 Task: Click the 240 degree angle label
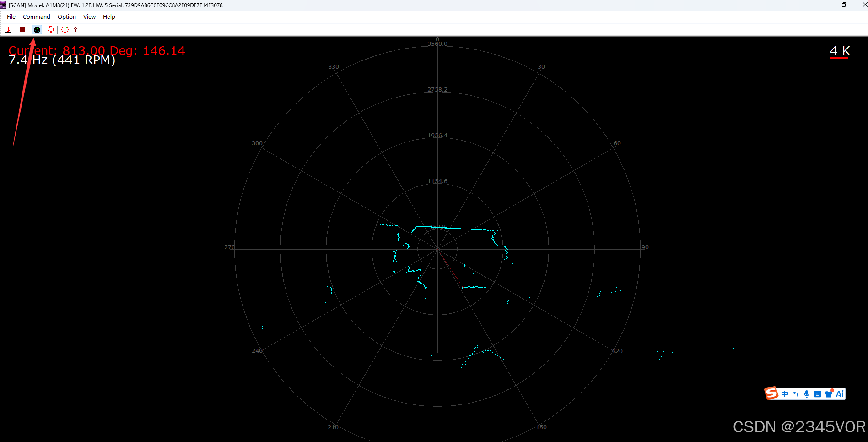(x=257, y=351)
